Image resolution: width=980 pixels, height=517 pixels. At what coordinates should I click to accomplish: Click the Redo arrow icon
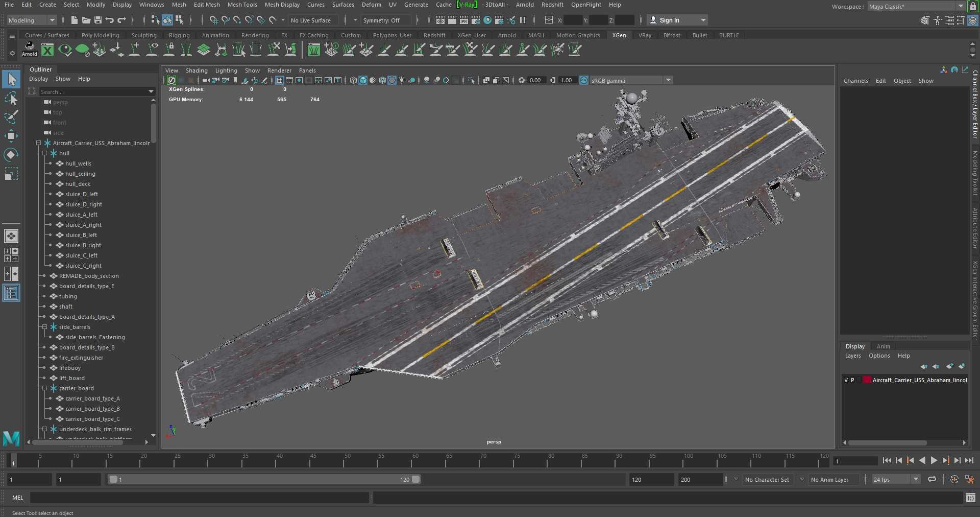121,20
